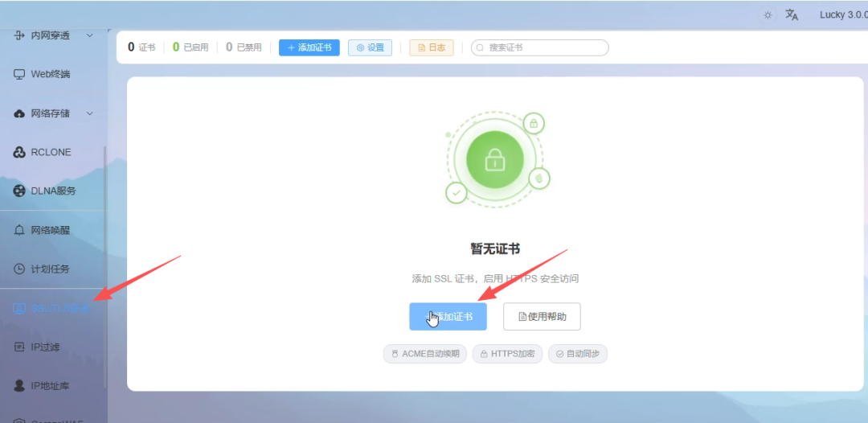This screenshot has height=423, width=868.
Task: Click the DLNA服务 icon
Action: [19, 191]
